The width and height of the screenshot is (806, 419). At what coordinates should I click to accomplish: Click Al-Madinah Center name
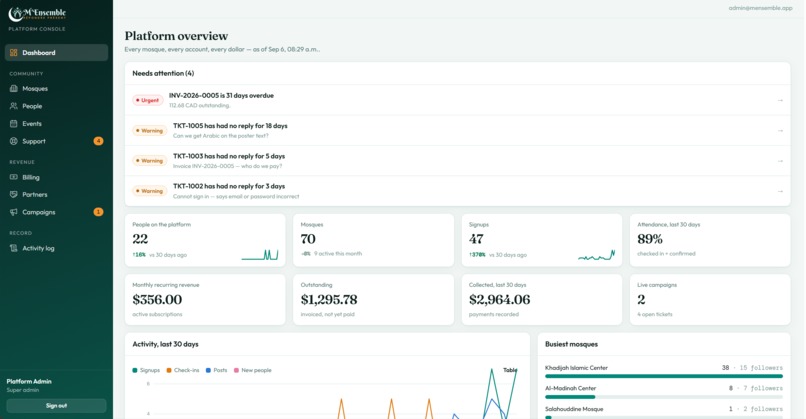coord(570,389)
